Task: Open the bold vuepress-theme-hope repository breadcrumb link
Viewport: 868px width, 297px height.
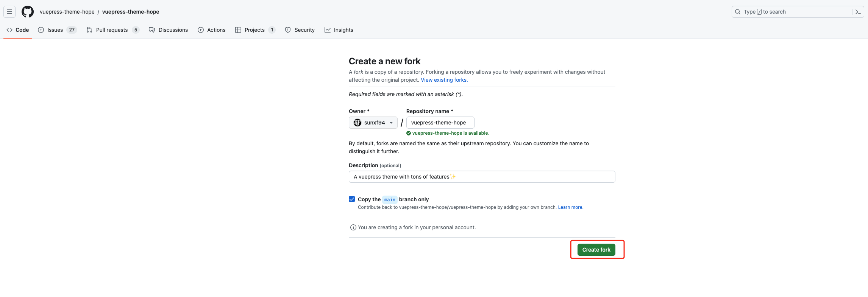Action: tap(131, 12)
